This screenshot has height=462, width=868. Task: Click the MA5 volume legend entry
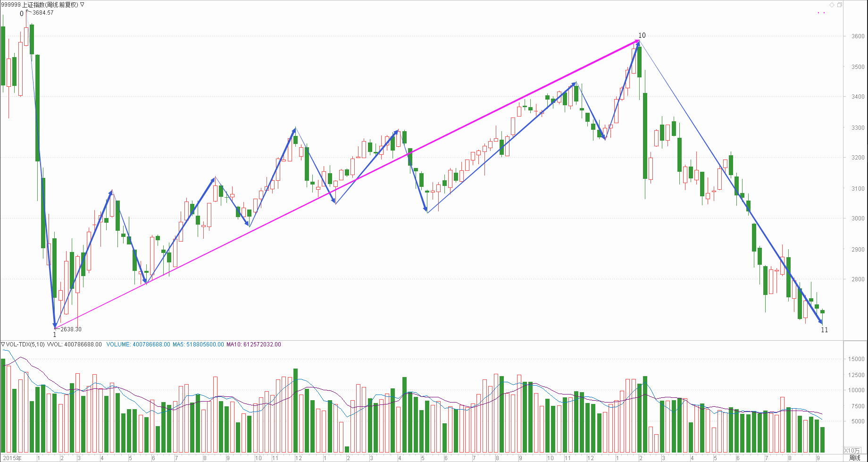point(198,344)
